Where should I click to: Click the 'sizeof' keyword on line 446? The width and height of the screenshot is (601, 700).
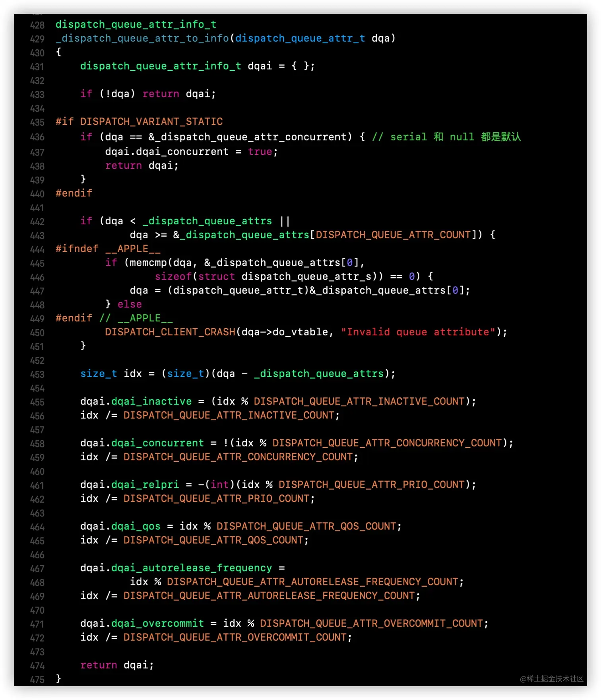[x=173, y=277]
